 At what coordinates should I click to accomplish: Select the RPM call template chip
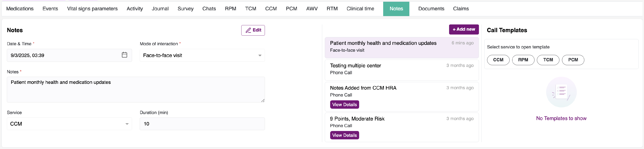tap(523, 60)
